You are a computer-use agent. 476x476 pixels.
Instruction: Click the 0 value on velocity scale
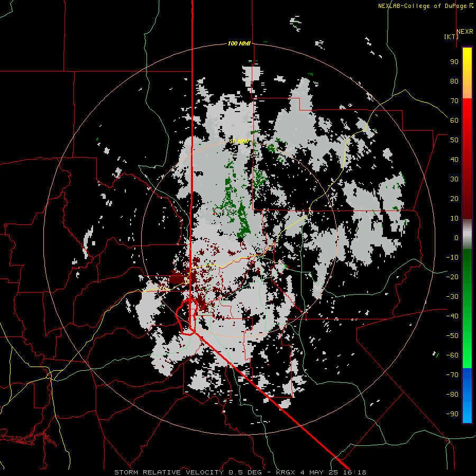[x=456, y=238]
